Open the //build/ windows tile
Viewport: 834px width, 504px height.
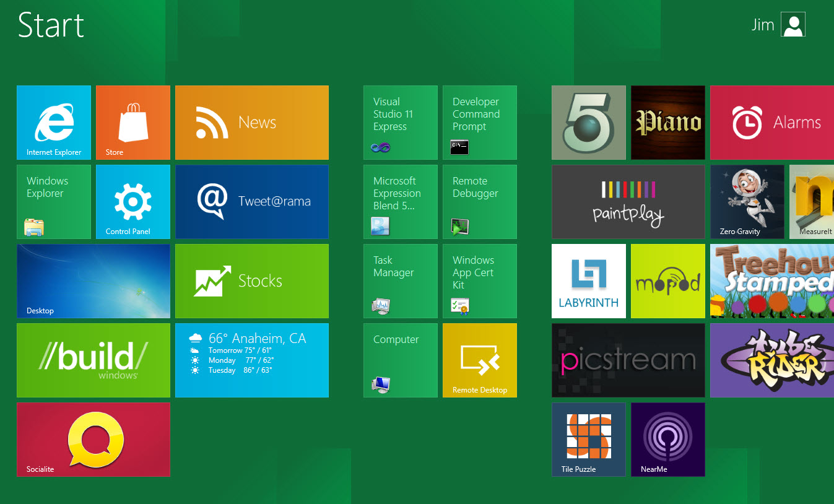tap(93, 360)
